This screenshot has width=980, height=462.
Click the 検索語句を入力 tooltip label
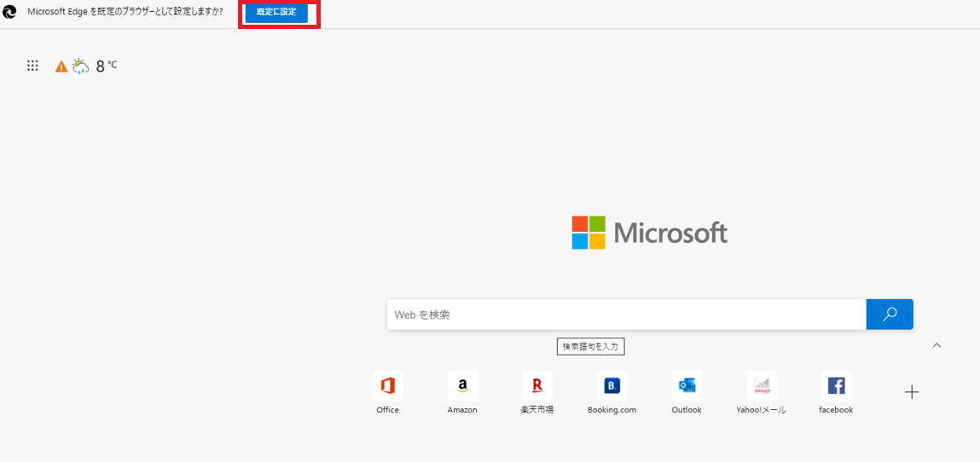tap(591, 346)
